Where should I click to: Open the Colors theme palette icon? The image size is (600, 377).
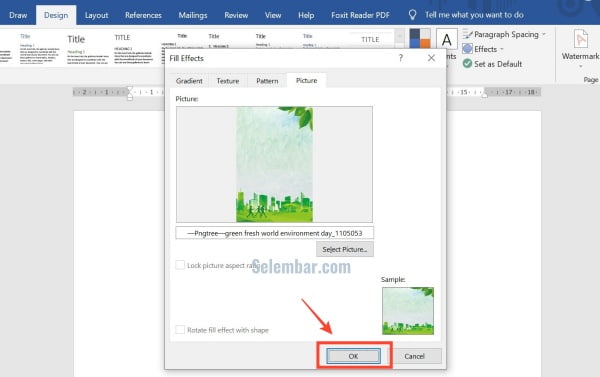420,38
